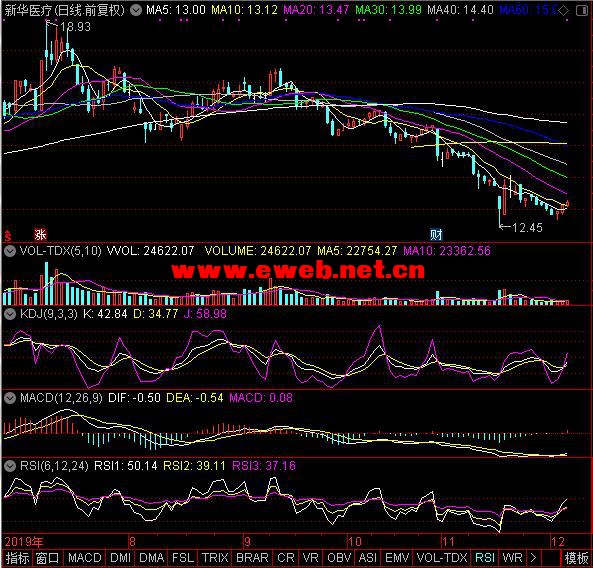
Task: Switch indicator to VOL-TDX in bottom bar
Action: [442, 558]
